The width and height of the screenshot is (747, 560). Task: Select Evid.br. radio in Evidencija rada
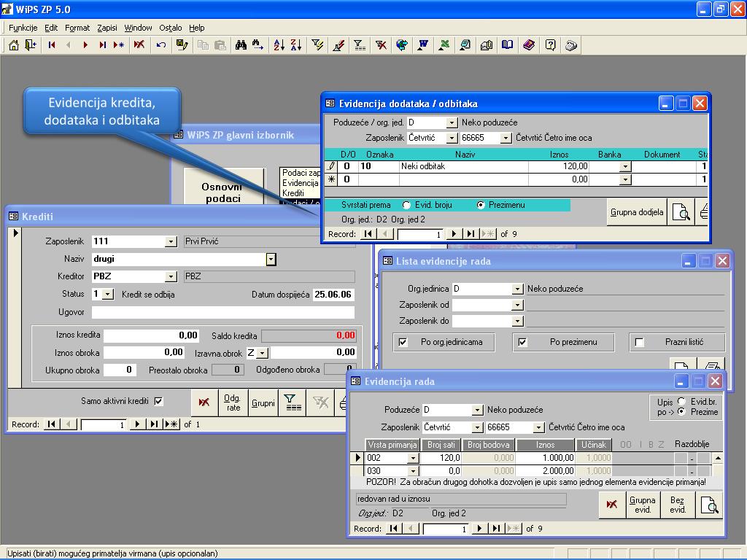682,402
